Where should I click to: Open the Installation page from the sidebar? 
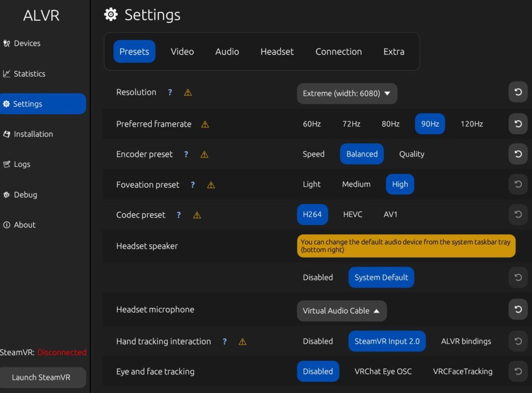click(x=33, y=134)
